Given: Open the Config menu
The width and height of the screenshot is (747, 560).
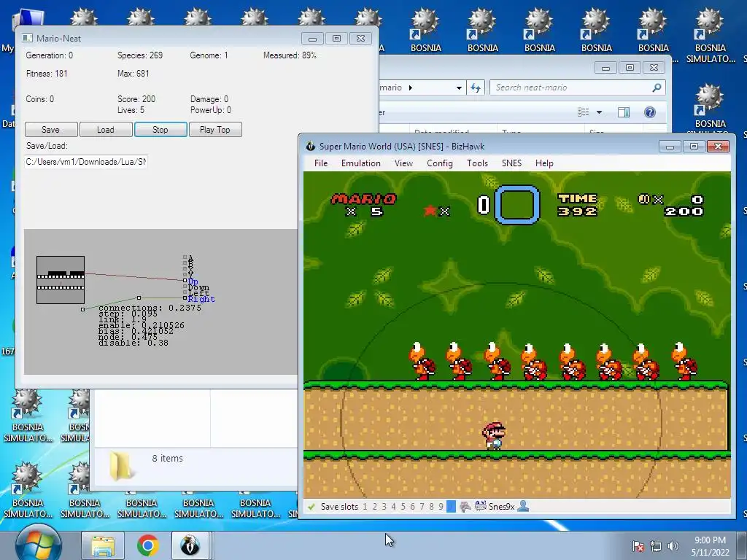Looking at the screenshot, I should [439, 163].
